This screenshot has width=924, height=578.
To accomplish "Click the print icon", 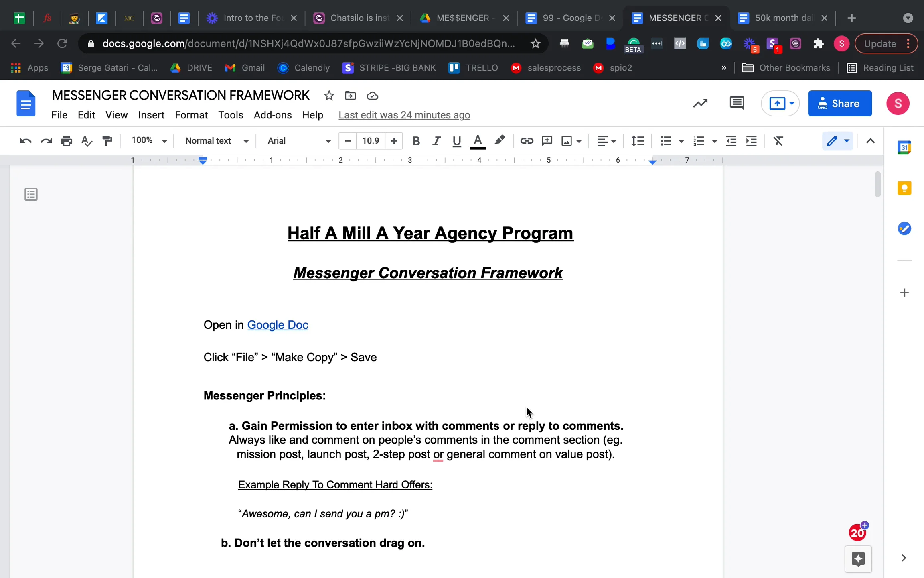I will (66, 141).
